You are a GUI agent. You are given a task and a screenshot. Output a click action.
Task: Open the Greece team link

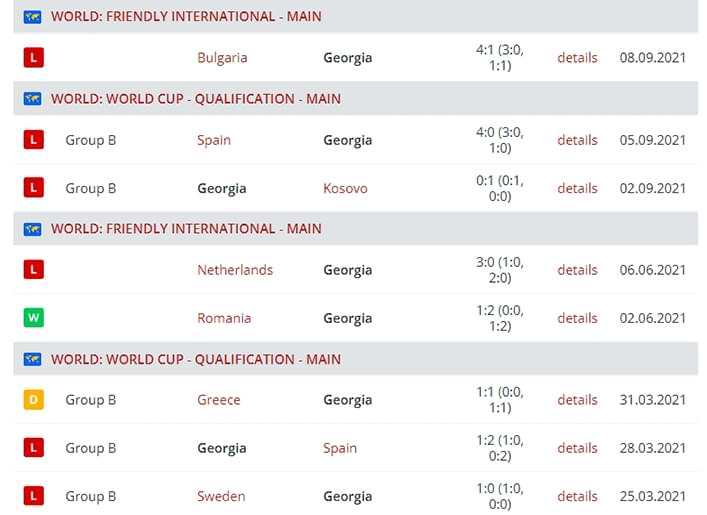[x=219, y=400]
